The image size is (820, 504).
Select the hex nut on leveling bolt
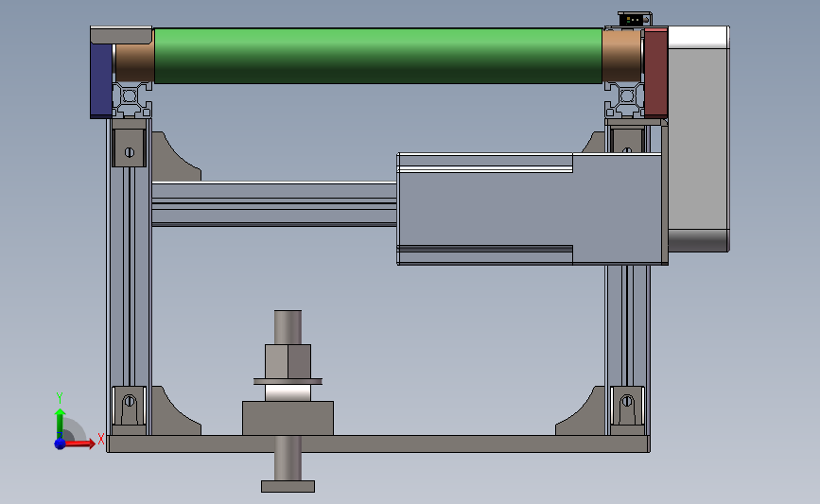[288, 361]
